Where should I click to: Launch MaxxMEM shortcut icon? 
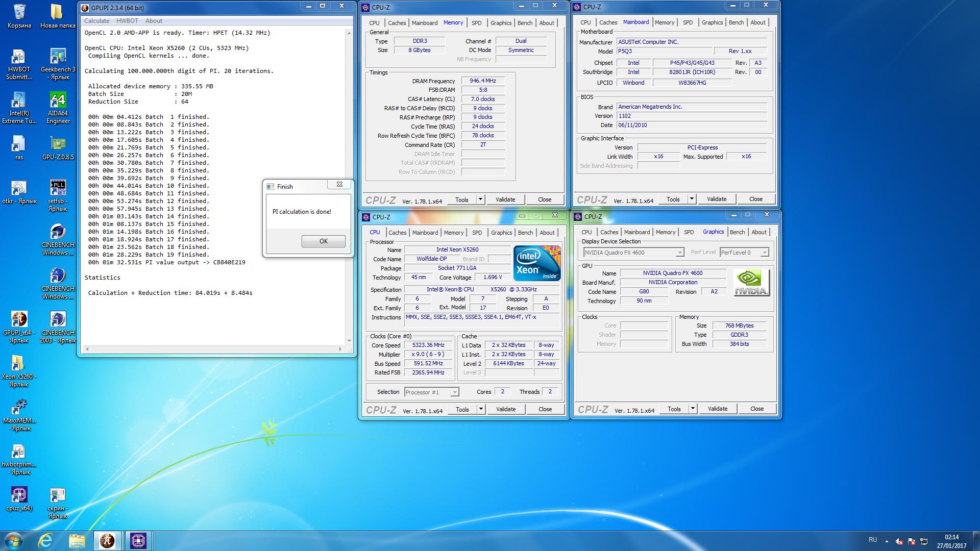(x=19, y=415)
